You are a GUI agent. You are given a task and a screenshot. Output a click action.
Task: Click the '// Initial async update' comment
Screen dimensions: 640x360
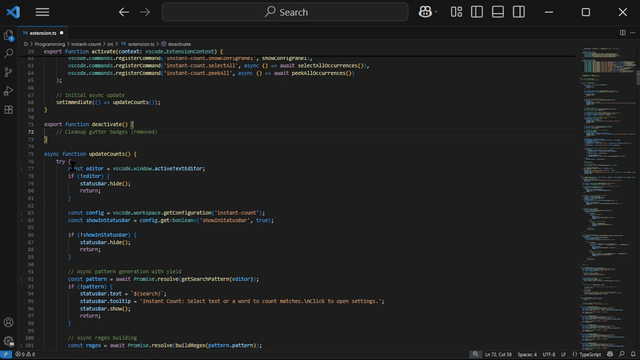point(90,95)
